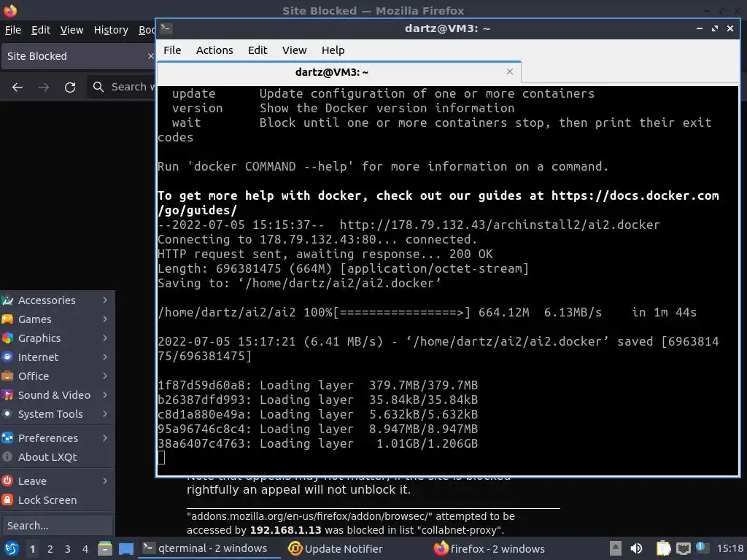Go back in Firefox
This screenshot has height=560, width=747.
[x=18, y=87]
